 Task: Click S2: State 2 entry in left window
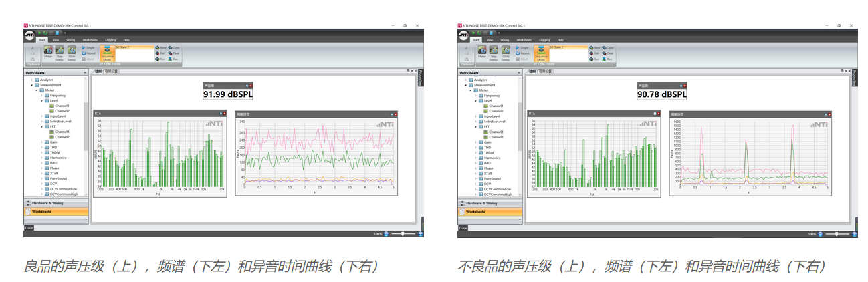click(x=134, y=47)
